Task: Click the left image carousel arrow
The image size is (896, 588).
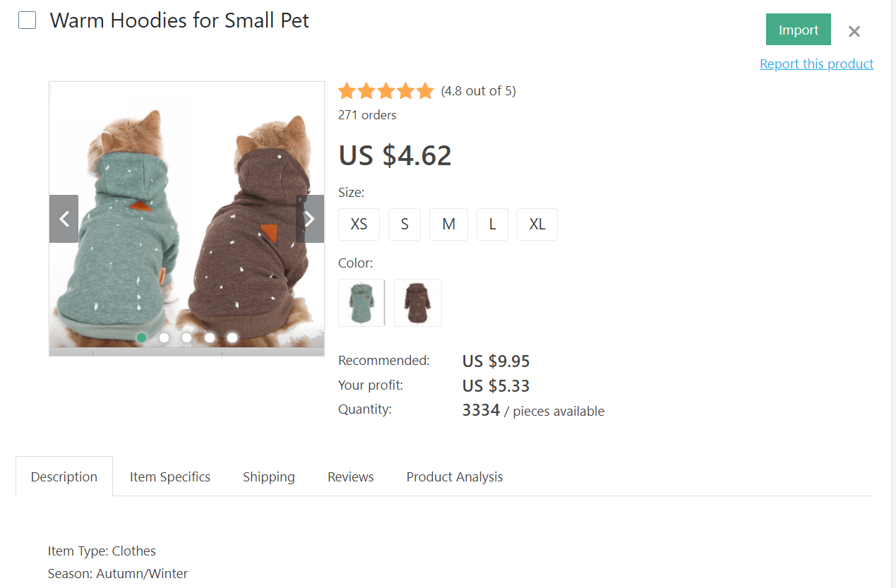Action: click(64, 219)
